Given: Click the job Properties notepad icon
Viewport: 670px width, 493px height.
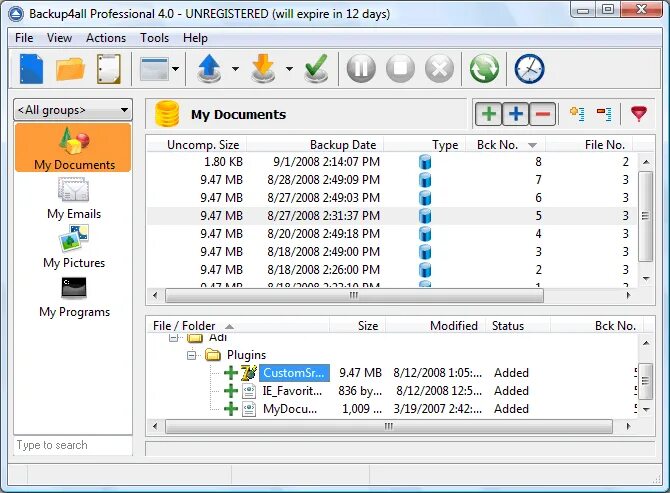Looking at the screenshot, I should 109,68.
